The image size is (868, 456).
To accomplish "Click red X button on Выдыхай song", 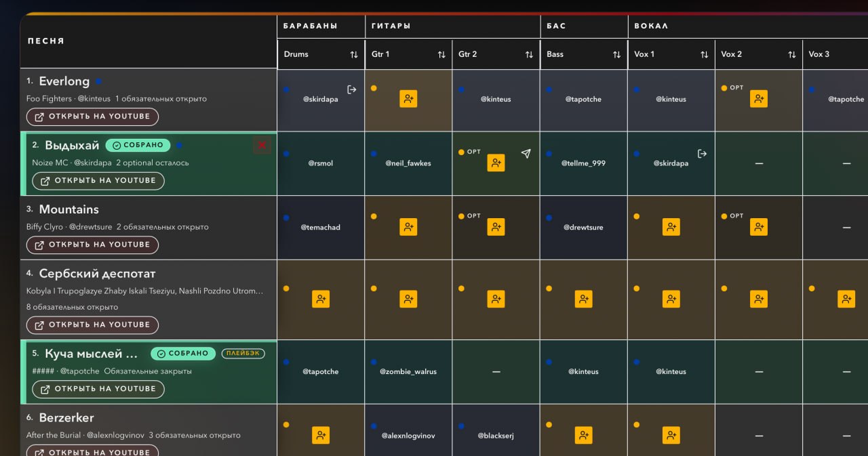I will 262,145.
